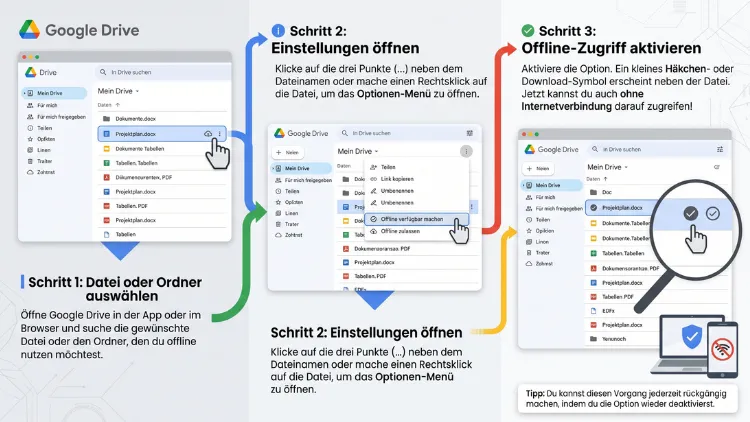This screenshot has width=750, height=422.
Task: Select Für mich in the first window sidebar
Action: [x=43, y=105]
